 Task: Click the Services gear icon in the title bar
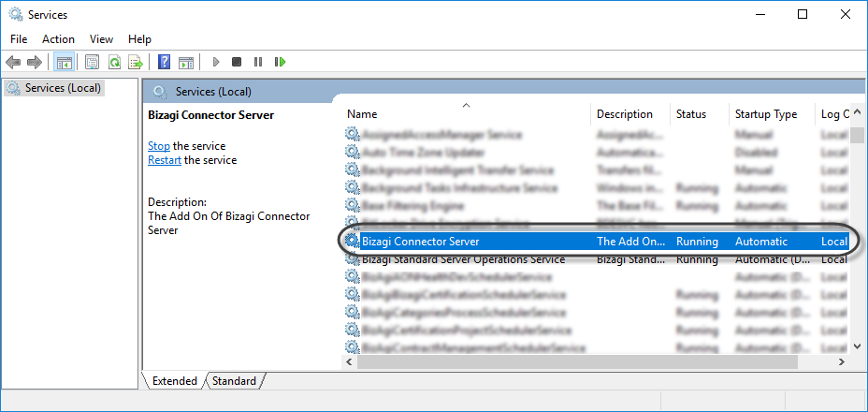pyautogui.click(x=16, y=14)
